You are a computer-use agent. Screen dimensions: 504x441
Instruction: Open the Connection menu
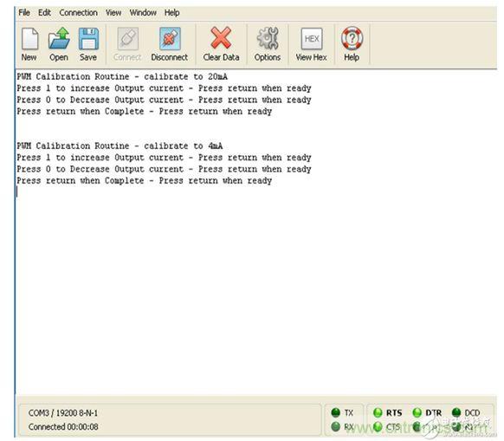point(79,12)
